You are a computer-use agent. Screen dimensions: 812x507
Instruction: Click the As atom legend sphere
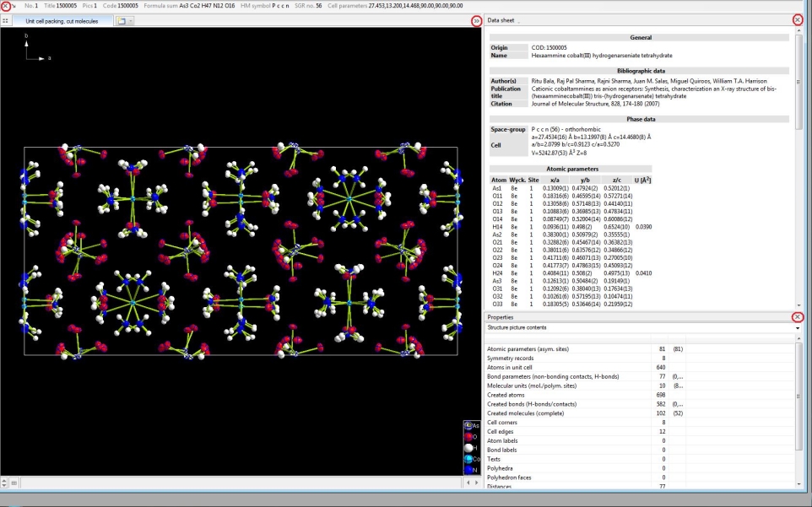[x=469, y=425]
